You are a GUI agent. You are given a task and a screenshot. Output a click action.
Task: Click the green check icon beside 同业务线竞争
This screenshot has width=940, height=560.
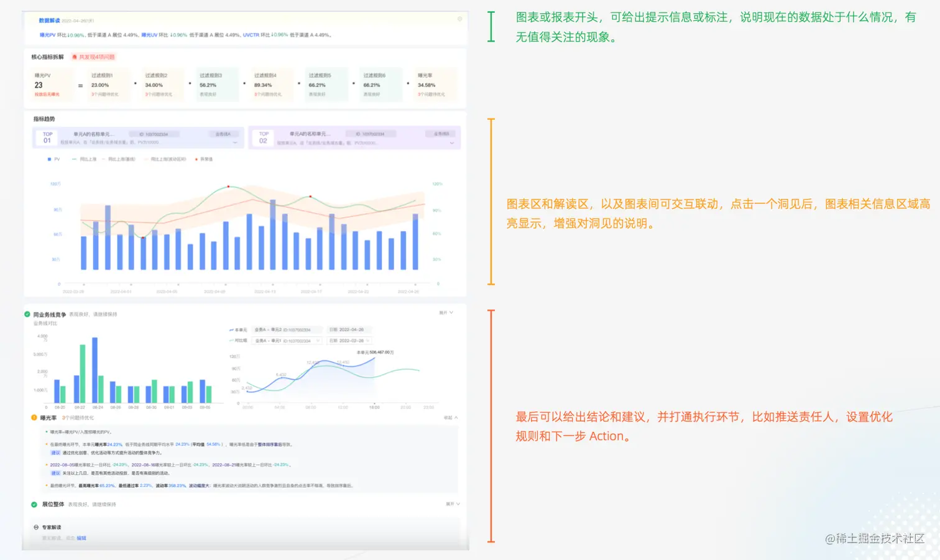27,314
